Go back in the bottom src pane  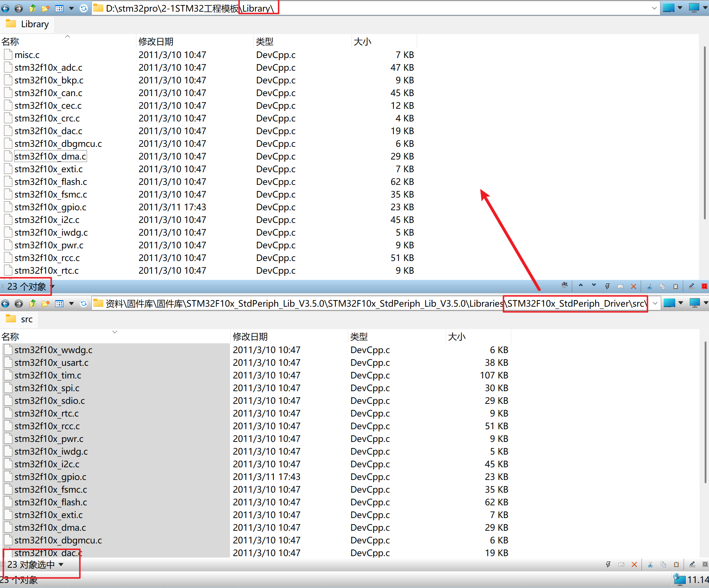pyautogui.click(x=5, y=303)
